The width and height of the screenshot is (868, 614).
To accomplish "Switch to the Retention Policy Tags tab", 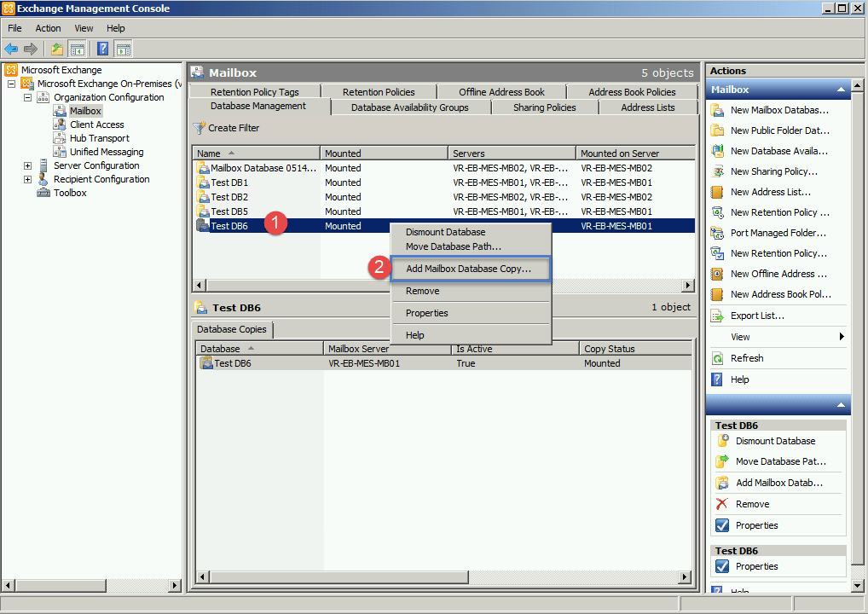I will (x=255, y=92).
